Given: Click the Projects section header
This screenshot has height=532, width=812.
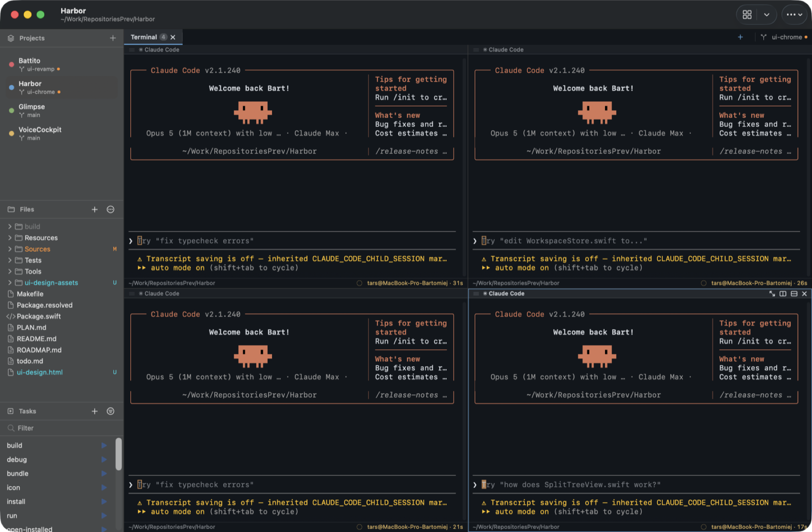Looking at the screenshot, I should [x=32, y=38].
